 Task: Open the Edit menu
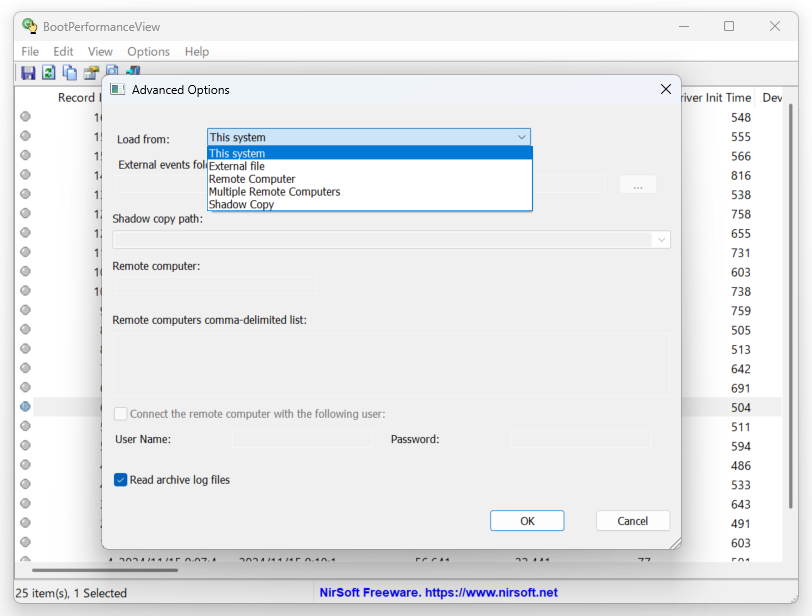tap(63, 52)
